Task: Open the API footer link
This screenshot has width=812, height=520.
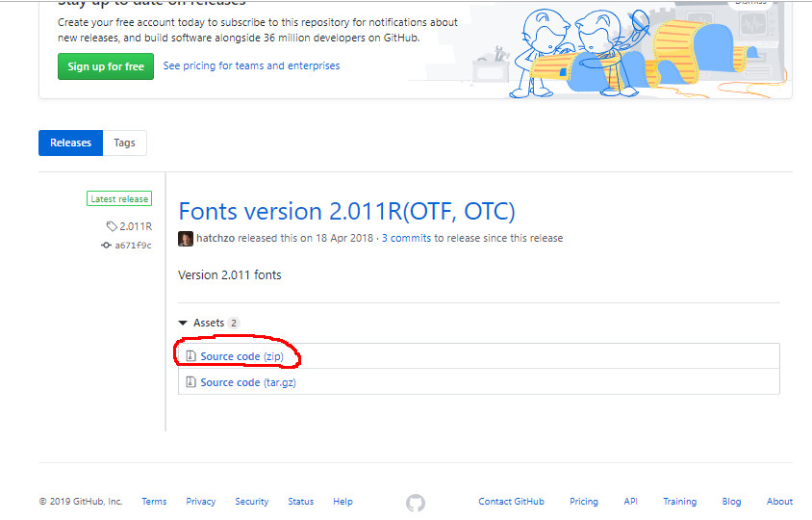Action: [x=630, y=502]
